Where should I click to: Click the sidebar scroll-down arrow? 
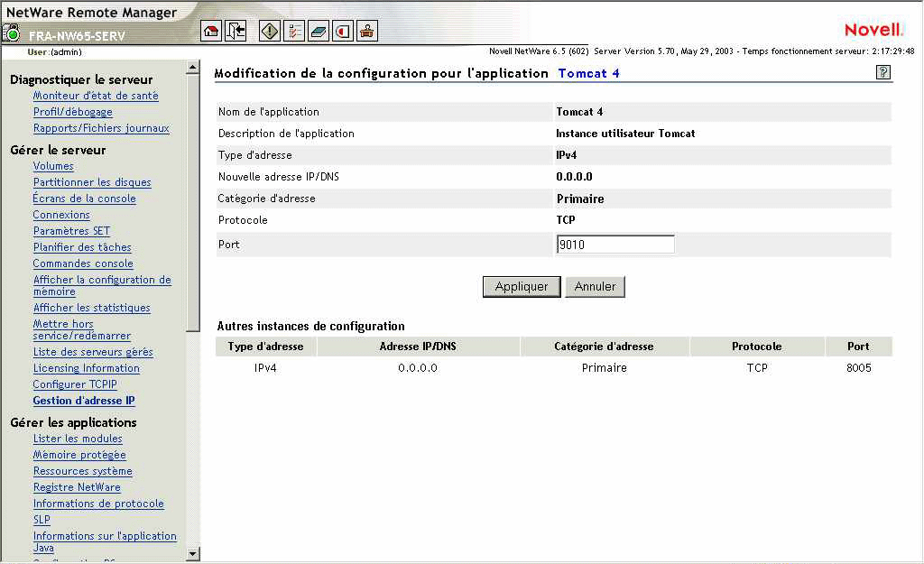click(x=193, y=553)
